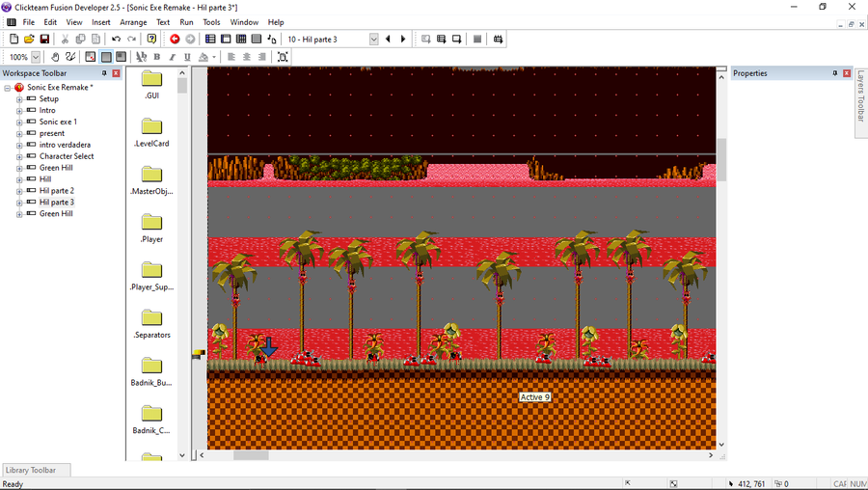Select the paint mode brush icon

[x=70, y=57]
